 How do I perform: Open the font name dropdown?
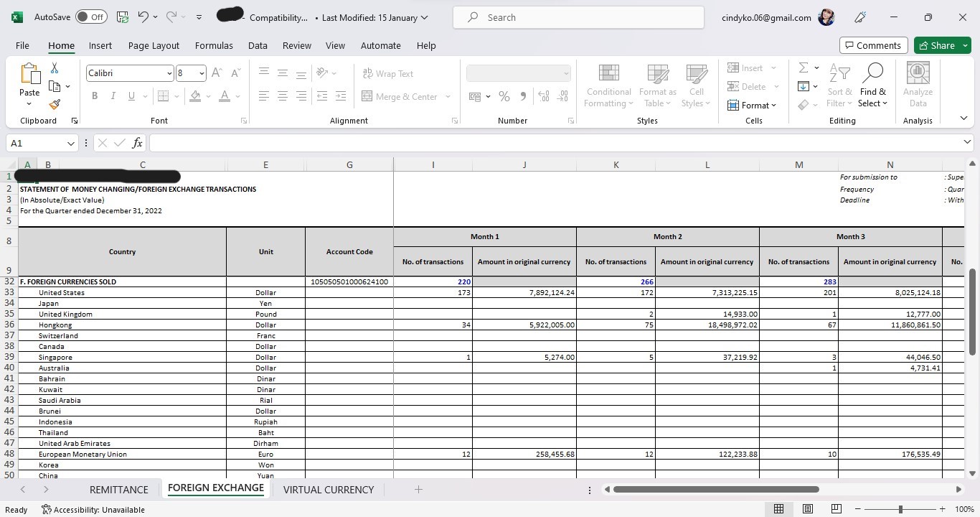coord(169,73)
